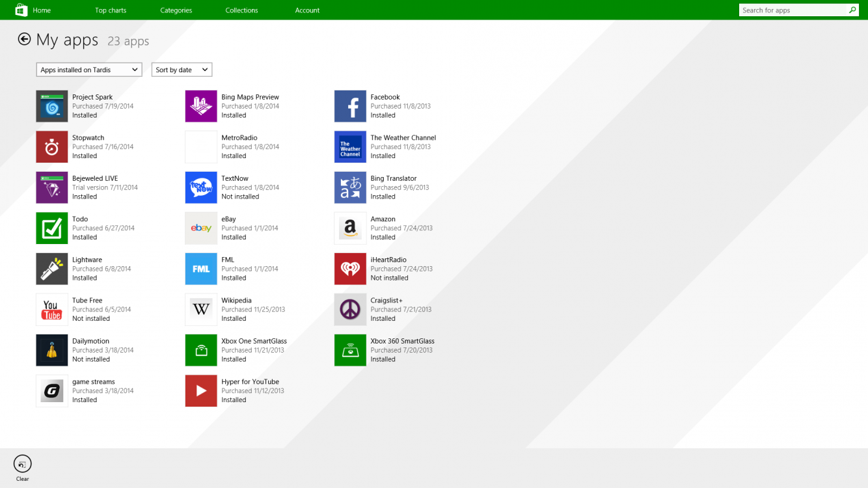Click 'Not installed' under Tube Free

click(91, 319)
